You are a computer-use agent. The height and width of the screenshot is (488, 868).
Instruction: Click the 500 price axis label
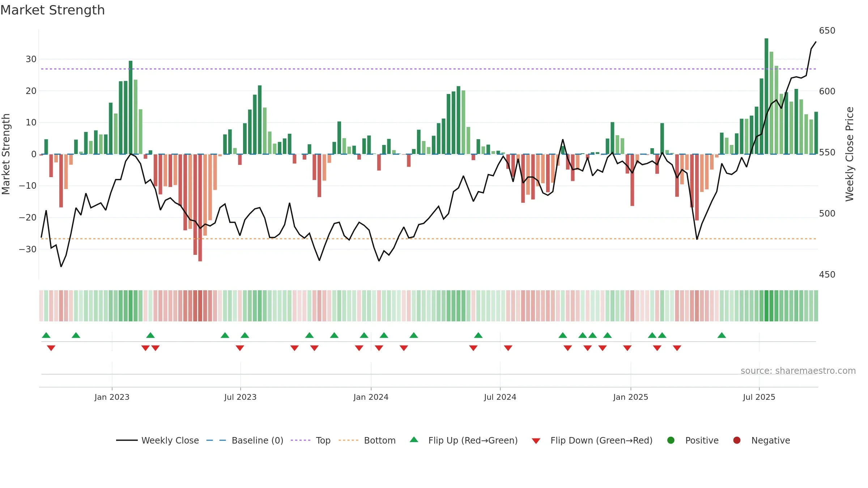click(827, 214)
